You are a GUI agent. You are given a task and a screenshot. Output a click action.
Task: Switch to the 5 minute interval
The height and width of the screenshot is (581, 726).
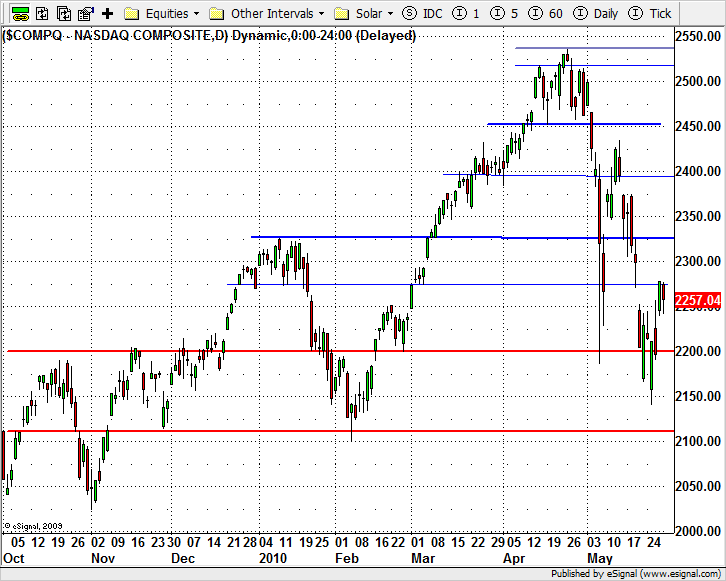click(x=504, y=13)
